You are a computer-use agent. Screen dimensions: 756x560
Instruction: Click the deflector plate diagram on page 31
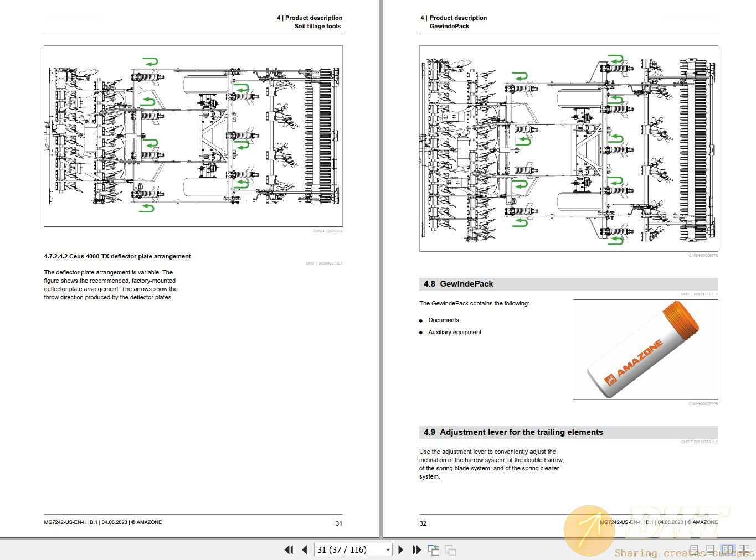click(193, 136)
